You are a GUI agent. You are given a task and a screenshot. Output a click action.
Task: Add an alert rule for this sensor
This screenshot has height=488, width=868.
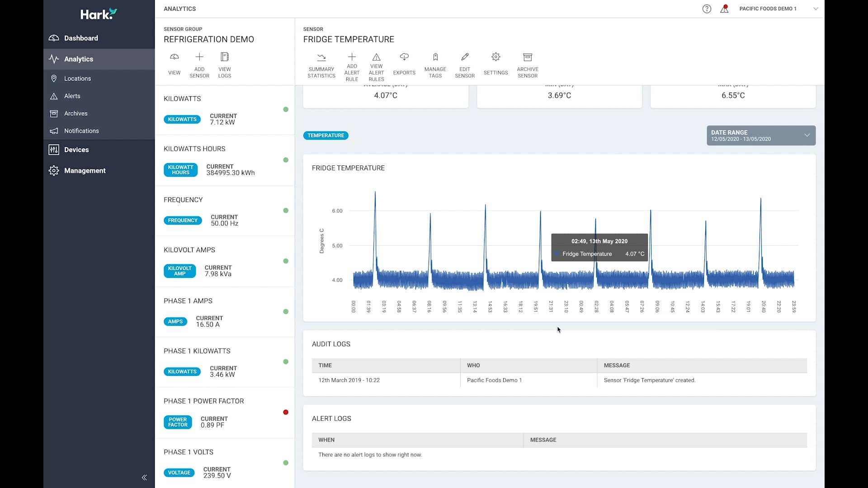click(x=352, y=66)
